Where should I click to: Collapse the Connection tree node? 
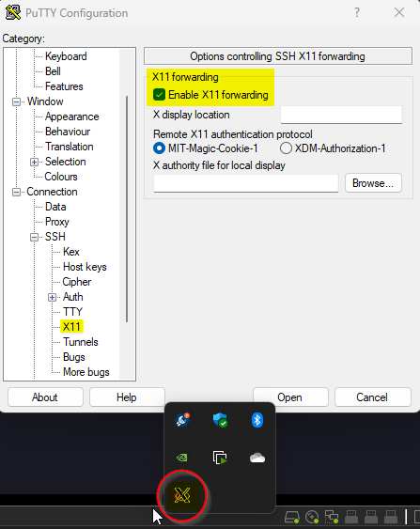pyautogui.click(x=16, y=192)
